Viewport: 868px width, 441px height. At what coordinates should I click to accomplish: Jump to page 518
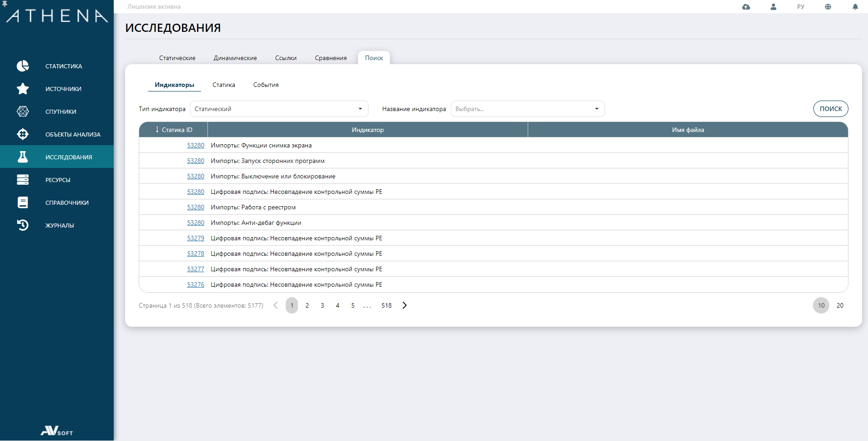tap(386, 305)
